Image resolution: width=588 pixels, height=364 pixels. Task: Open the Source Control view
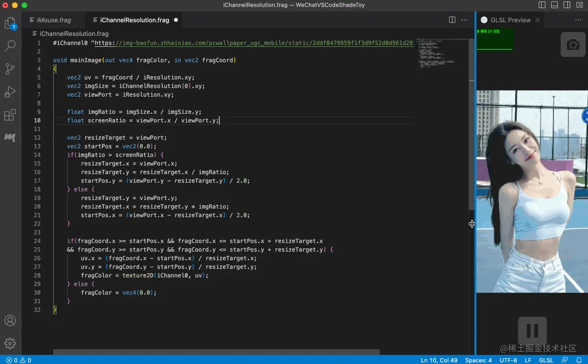pyautogui.click(x=10, y=69)
